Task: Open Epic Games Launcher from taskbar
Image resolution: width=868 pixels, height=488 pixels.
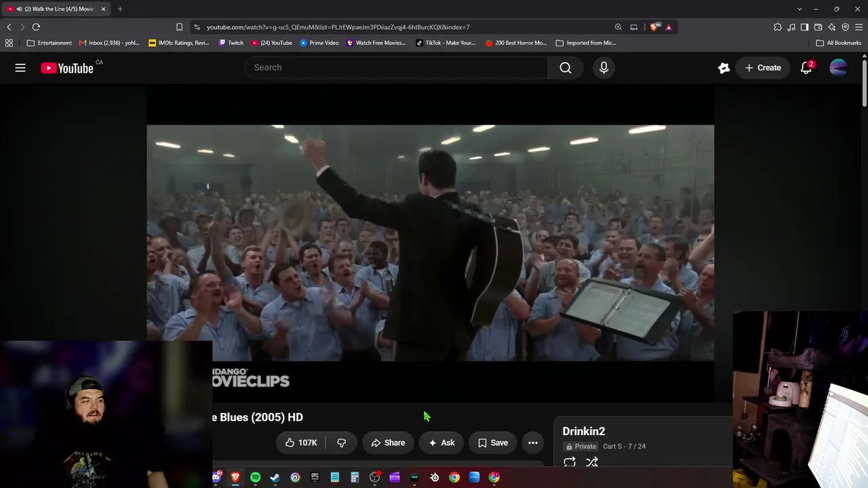Action: tap(315, 477)
